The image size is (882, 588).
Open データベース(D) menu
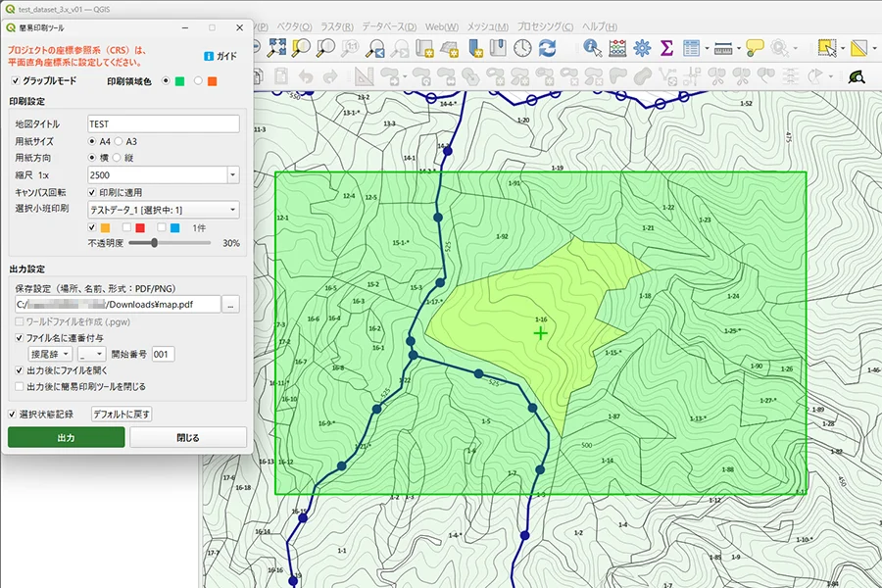point(389,26)
